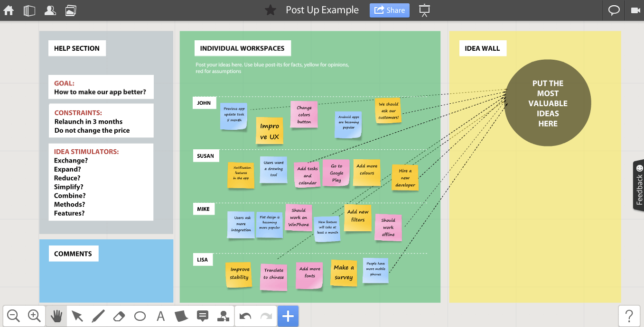Select the arrow selection tool
The height and width of the screenshot is (327, 644).
[77, 316]
